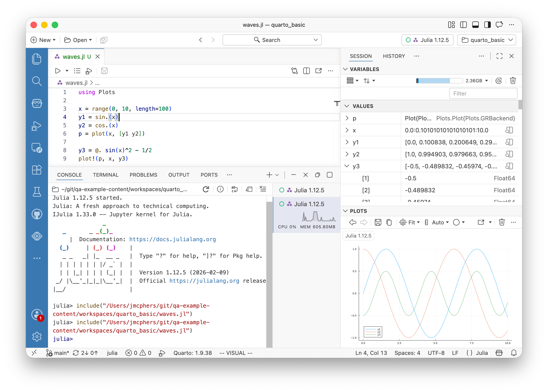The image size is (548, 392).
Task: Collapse the y3 variable row
Action: tap(347, 166)
